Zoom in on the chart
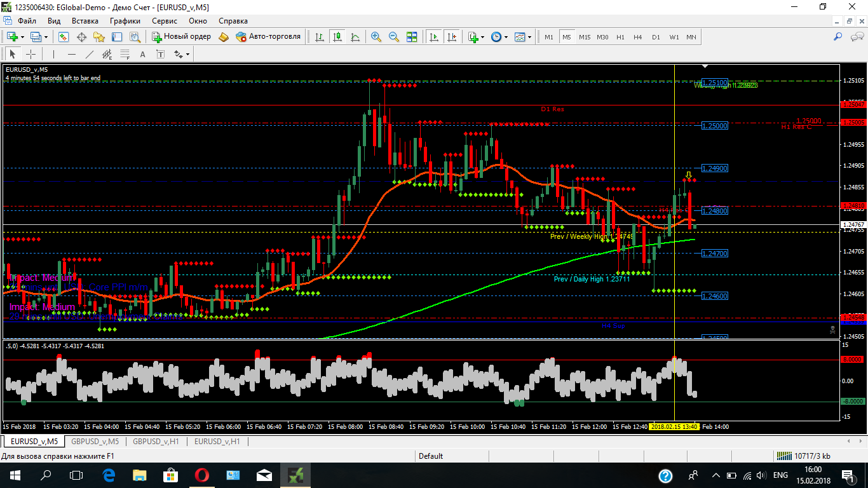The image size is (868, 488). (x=376, y=37)
